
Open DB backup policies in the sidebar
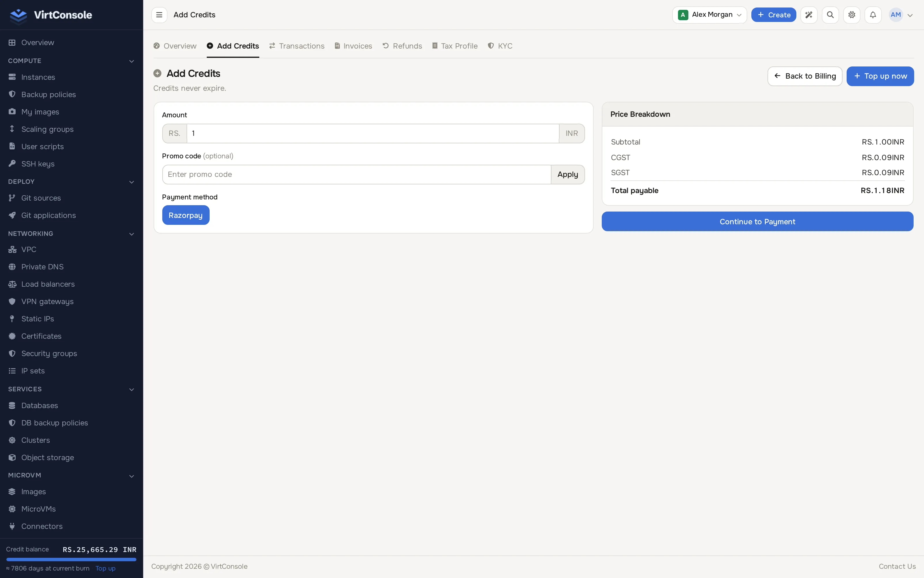tap(71, 423)
